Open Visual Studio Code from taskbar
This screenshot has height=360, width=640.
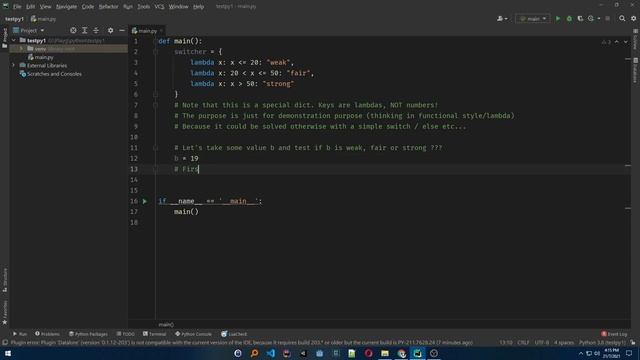(x=271, y=353)
